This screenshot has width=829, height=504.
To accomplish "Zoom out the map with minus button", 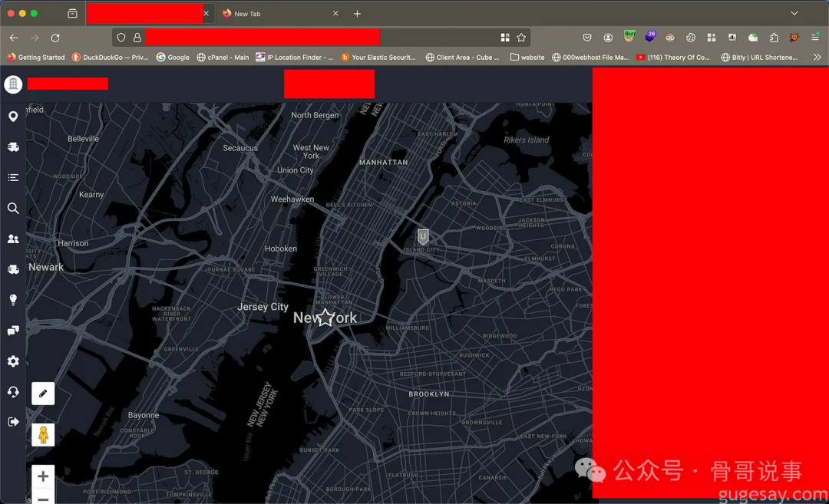I will (x=43, y=497).
